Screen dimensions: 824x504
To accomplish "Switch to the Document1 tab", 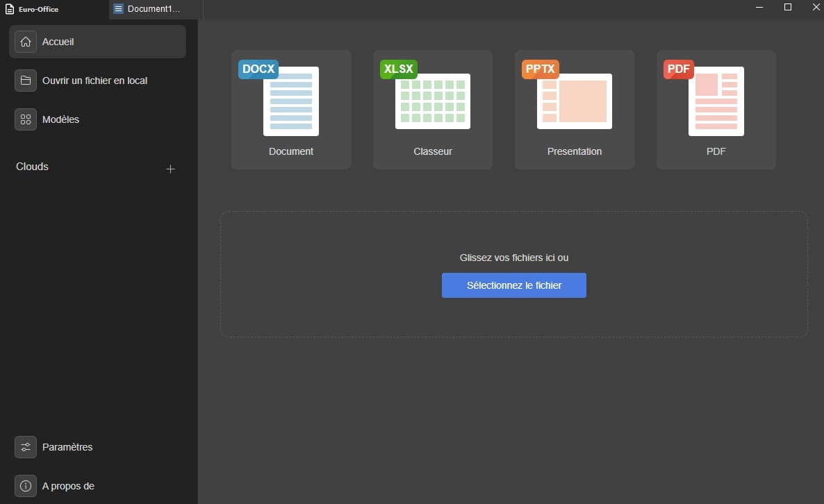I will click(156, 9).
